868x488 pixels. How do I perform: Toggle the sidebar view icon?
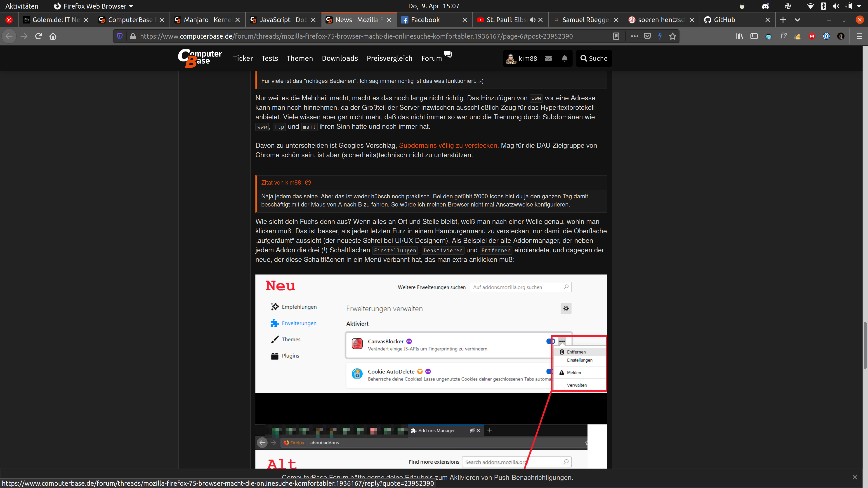click(754, 36)
